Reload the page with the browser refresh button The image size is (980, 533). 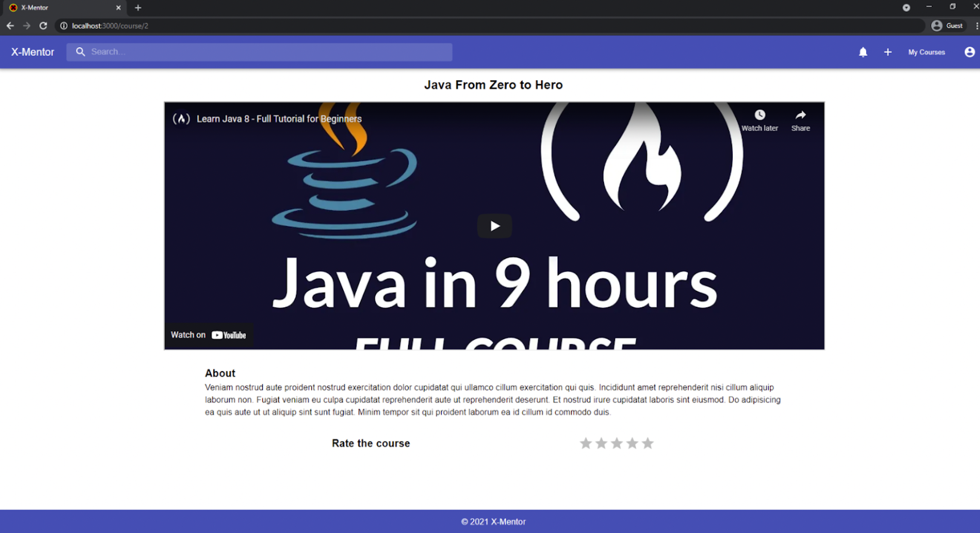pyautogui.click(x=43, y=26)
